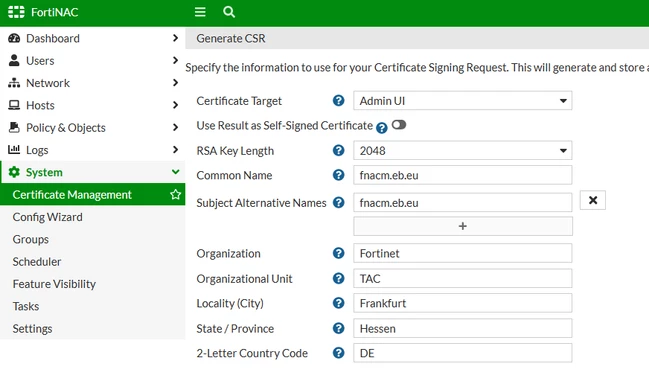The width and height of the screenshot is (649, 375).
Task: Open Feature Visibility under System
Action: tap(54, 284)
